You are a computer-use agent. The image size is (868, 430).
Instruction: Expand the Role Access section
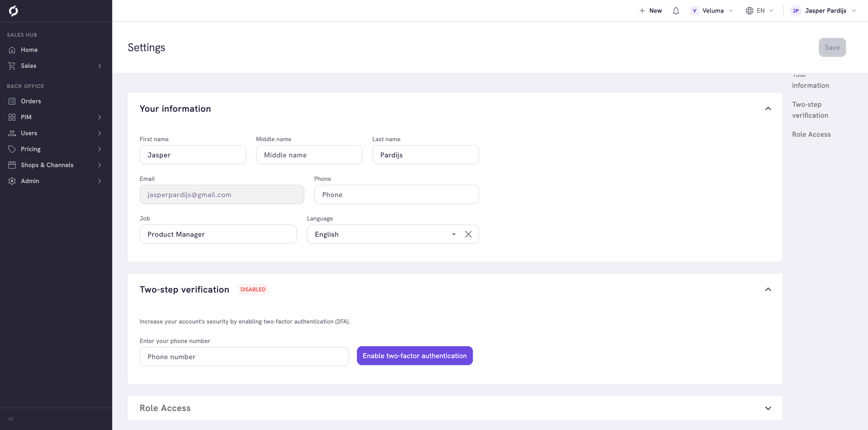[x=768, y=408]
